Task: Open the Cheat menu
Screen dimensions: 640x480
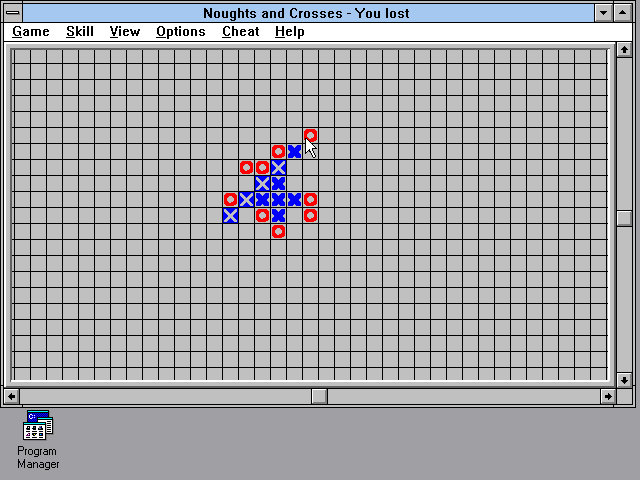Action: pyautogui.click(x=241, y=31)
